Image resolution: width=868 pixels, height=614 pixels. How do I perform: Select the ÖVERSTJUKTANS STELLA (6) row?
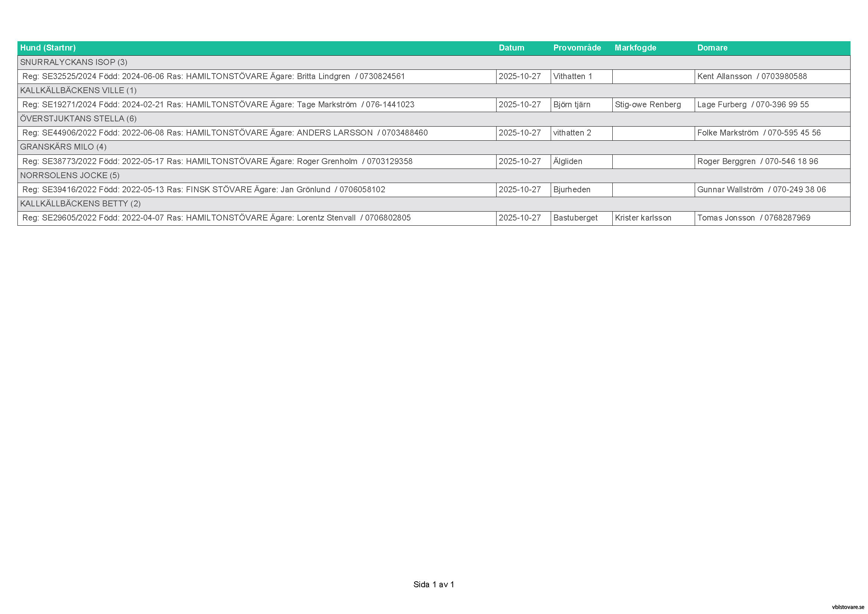[78, 119]
